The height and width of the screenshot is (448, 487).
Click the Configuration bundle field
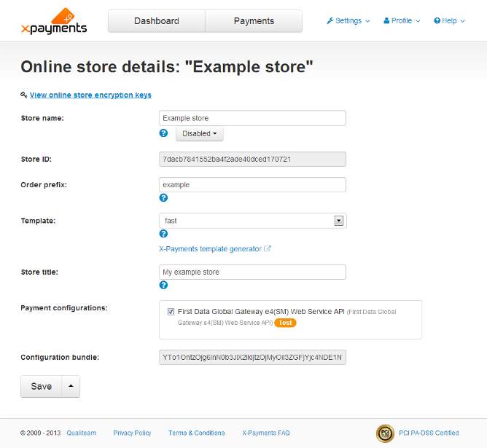[252, 358]
